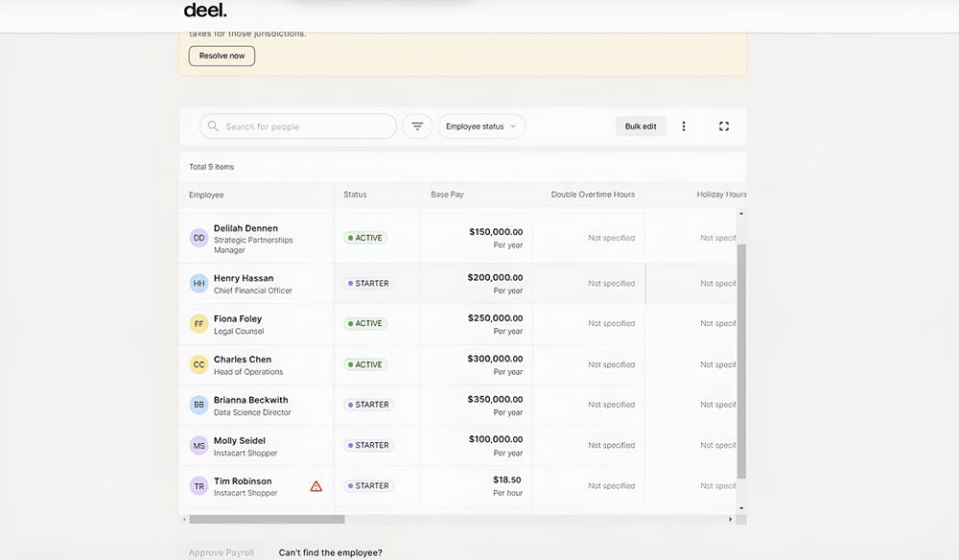Click the filter icon button
Viewport: 959px width, 560px height.
(x=417, y=127)
